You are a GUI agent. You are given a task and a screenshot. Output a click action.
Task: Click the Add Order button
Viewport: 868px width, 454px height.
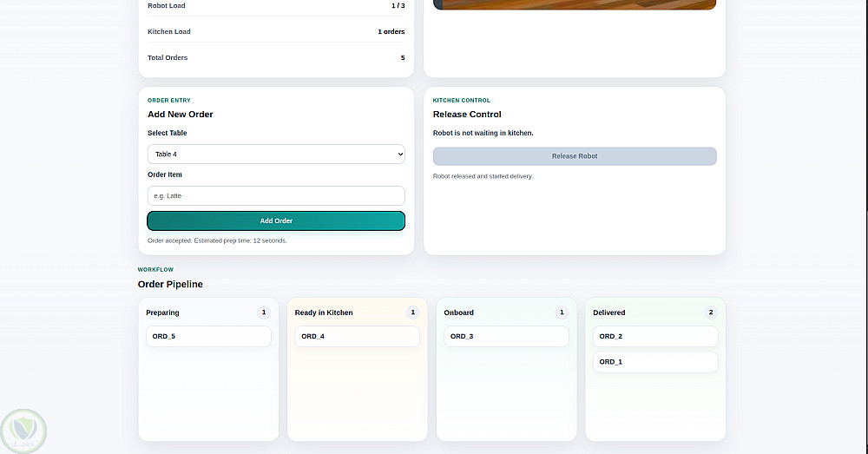click(276, 220)
